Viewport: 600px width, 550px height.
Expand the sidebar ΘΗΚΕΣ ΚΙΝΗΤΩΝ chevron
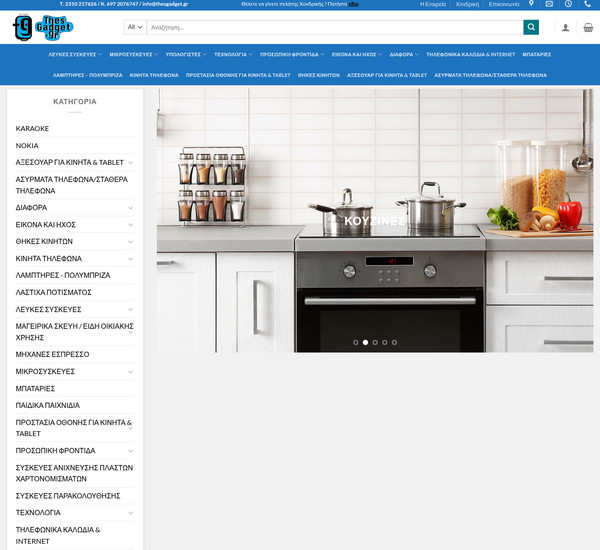tap(130, 242)
